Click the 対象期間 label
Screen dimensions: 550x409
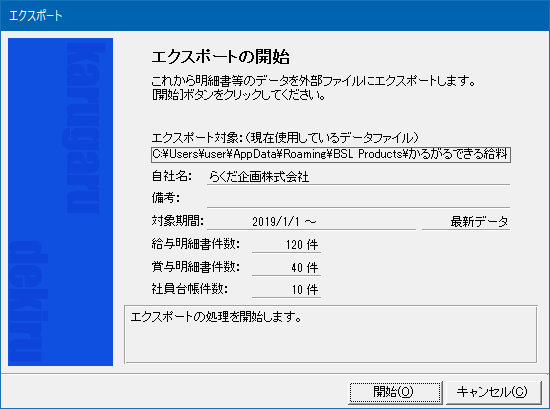(177, 221)
